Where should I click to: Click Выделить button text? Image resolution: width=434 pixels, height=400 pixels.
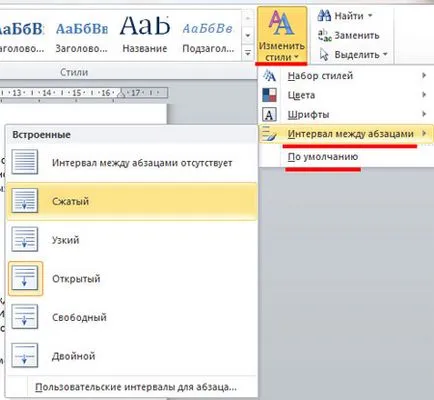click(357, 55)
